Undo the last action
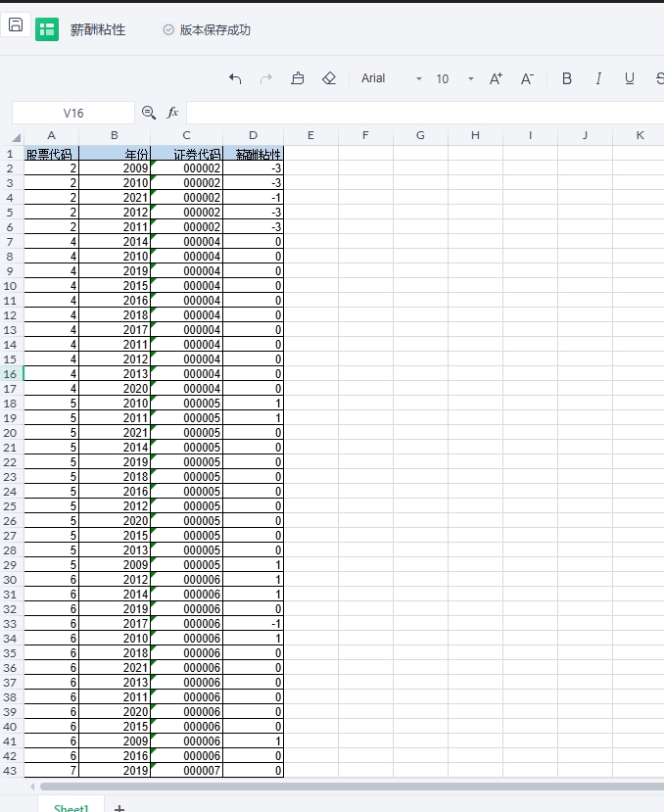Viewport: 664px width, 812px height. [235, 79]
